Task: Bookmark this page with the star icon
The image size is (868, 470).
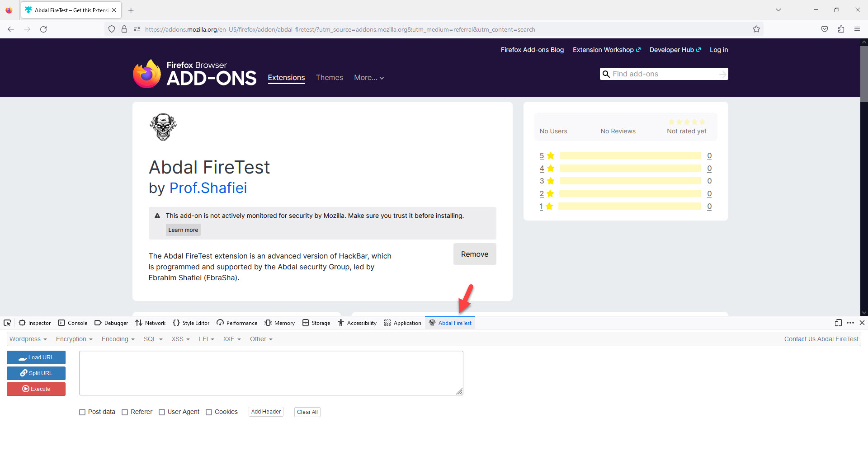Action: (756, 29)
